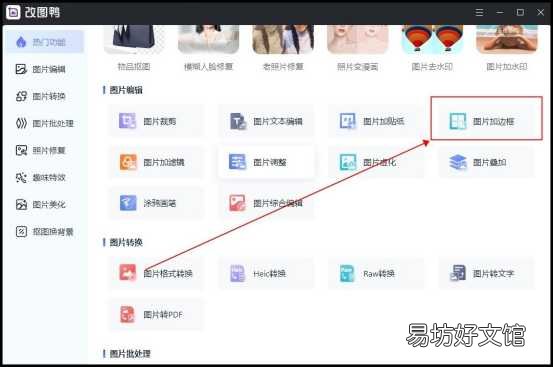Open the Raw转换 converter

[x=376, y=273]
